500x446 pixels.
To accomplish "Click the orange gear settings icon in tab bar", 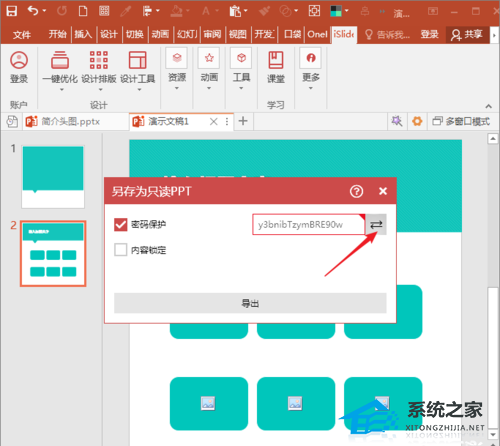I will pos(417,121).
